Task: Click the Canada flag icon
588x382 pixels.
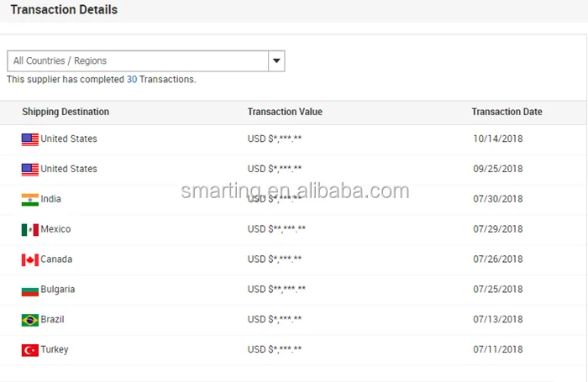Action: (x=30, y=259)
